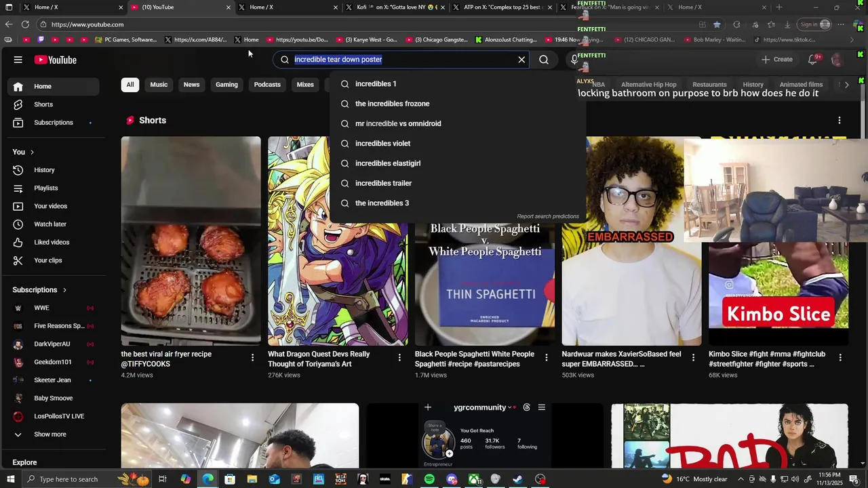The height and width of the screenshot is (488, 868).
Task: Expand the You section chevron
Action: point(32,152)
